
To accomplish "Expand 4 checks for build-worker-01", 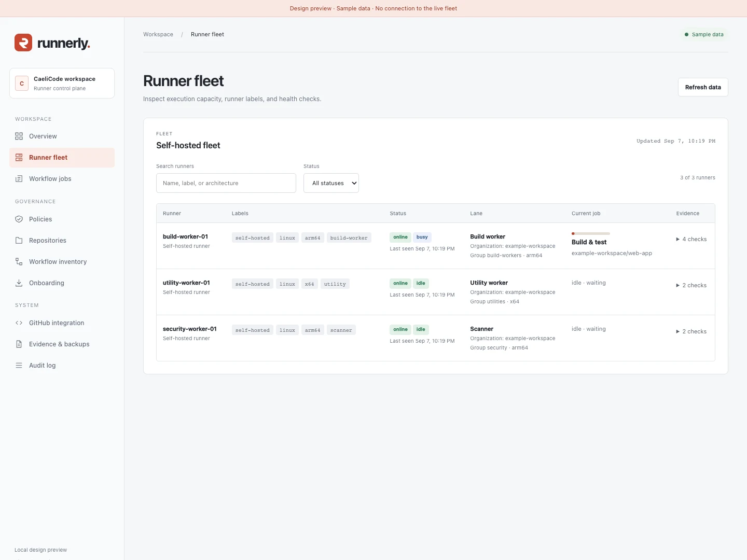I will pyautogui.click(x=691, y=239).
